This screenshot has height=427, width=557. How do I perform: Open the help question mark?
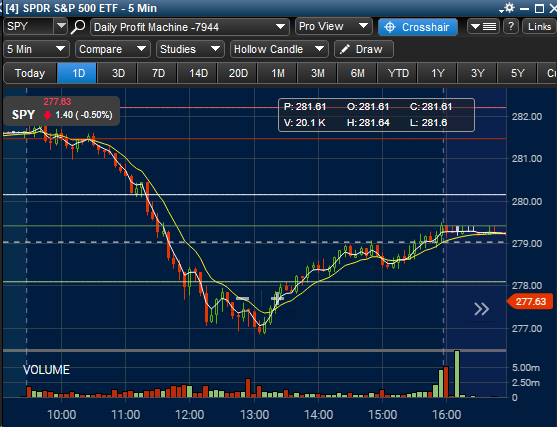511,27
